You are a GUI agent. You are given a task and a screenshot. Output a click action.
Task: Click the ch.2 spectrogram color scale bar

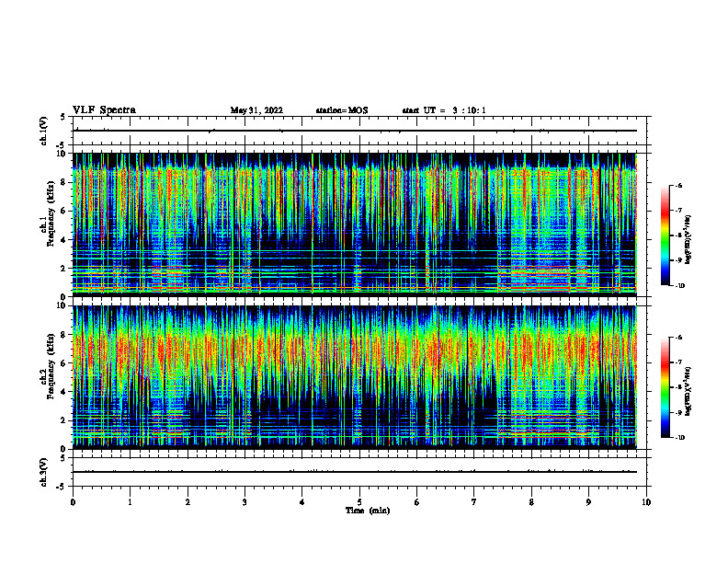[x=665, y=387]
